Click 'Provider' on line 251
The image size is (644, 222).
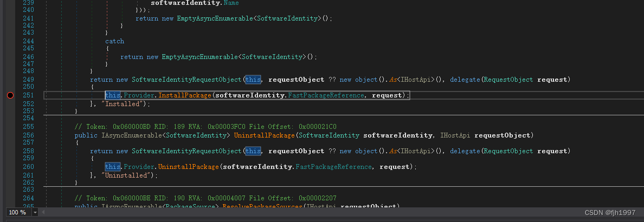coord(139,95)
